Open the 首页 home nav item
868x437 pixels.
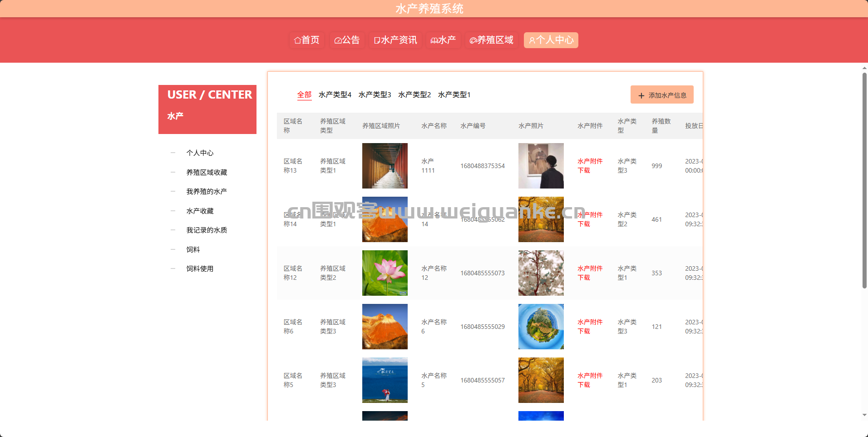click(306, 40)
